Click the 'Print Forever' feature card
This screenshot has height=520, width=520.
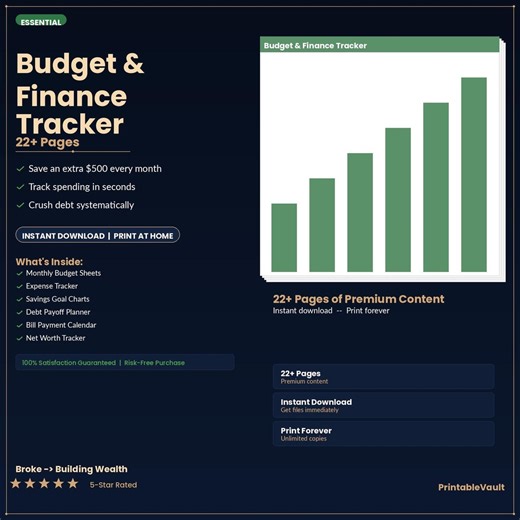(x=384, y=434)
